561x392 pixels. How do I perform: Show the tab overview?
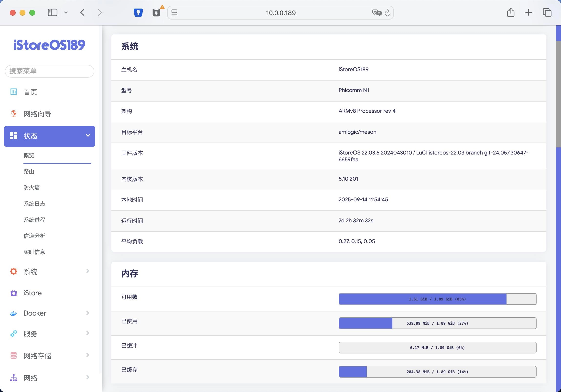coord(547,12)
